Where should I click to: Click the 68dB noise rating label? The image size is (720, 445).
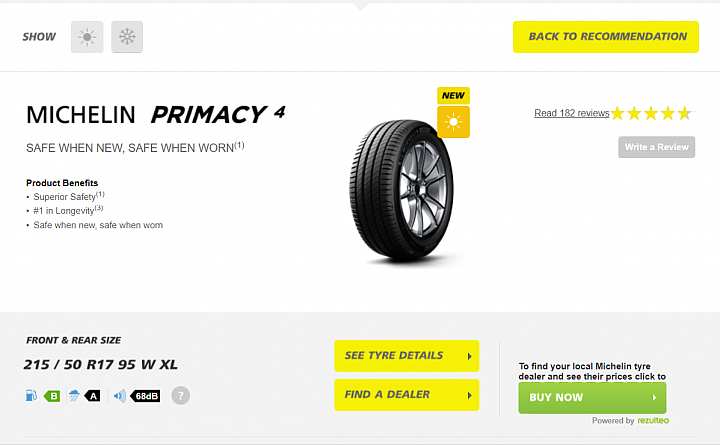pos(146,396)
